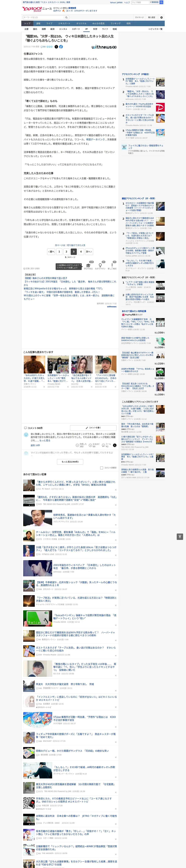Click the わかりやすい lightbulb reaction

click(x=100, y=265)
